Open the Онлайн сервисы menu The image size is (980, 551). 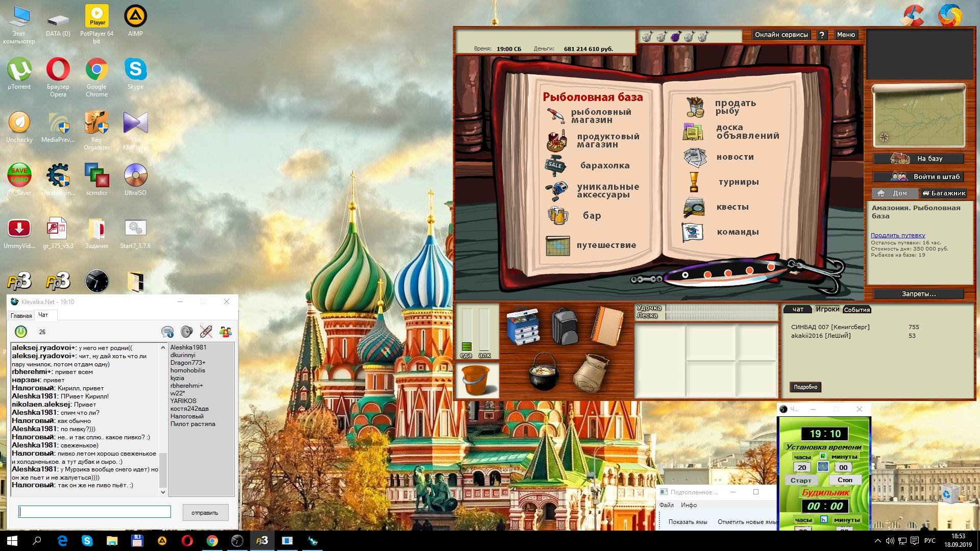tap(781, 35)
